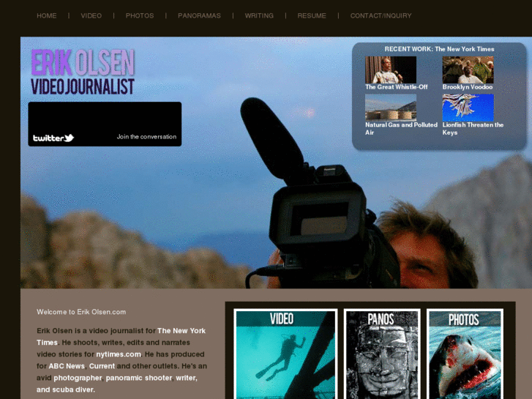Click the ABC News link

click(67, 366)
